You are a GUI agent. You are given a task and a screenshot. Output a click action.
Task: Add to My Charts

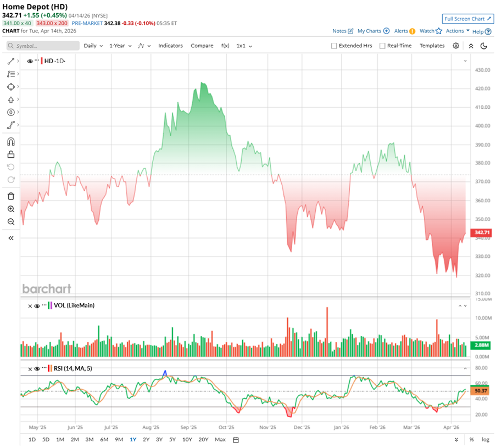coord(374,31)
